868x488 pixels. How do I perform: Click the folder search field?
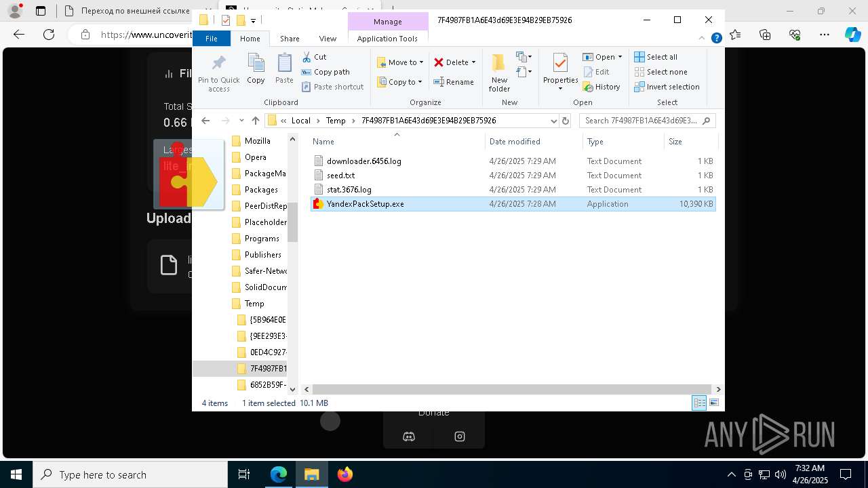pyautogui.click(x=647, y=121)
